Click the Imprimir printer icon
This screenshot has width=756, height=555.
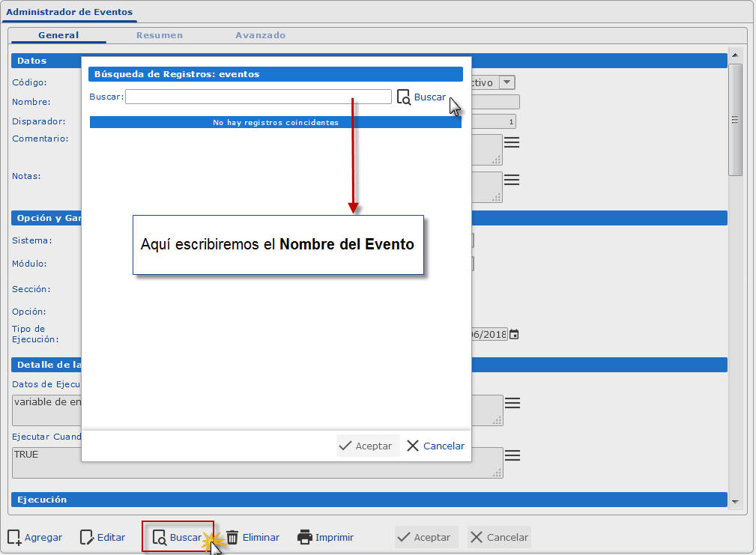tap(305, 537)
